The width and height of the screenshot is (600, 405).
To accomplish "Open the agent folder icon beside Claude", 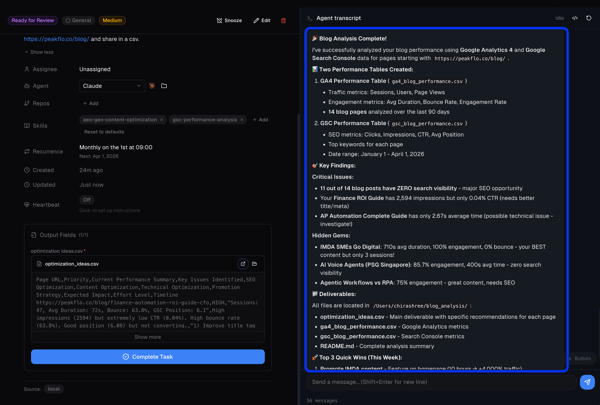I will pos(164,86).
